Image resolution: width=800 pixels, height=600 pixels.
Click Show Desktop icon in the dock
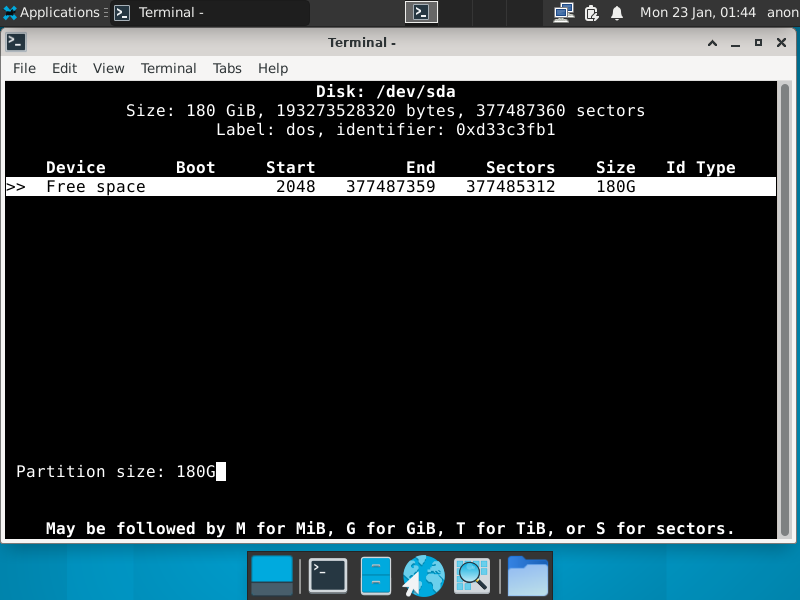(x=272, y=576)
